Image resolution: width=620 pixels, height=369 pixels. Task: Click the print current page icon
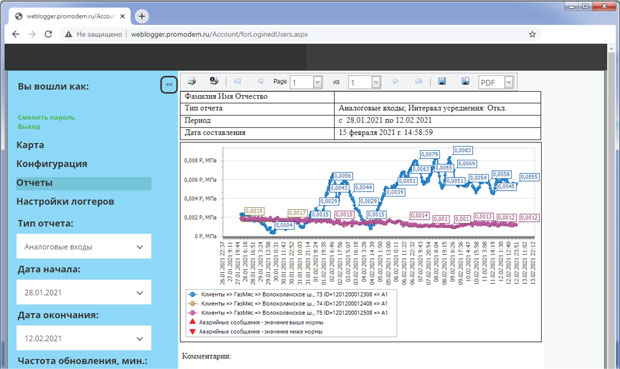(x=214, y=81)
